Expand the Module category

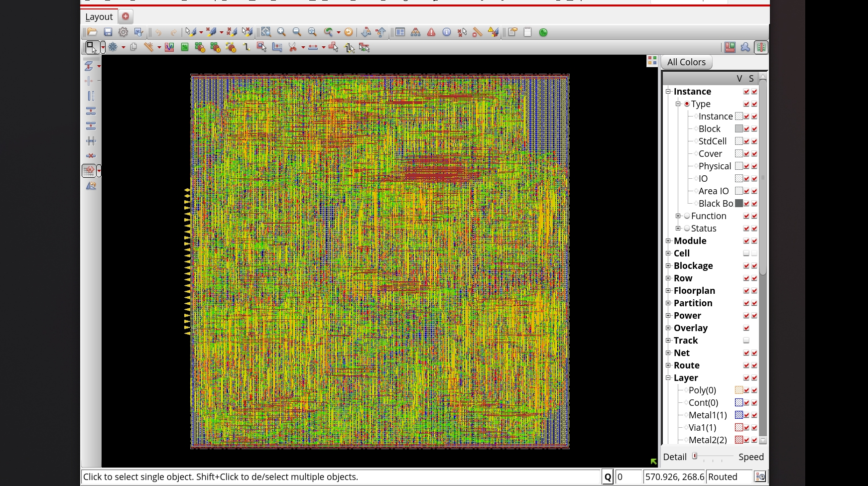coord(668,241)
